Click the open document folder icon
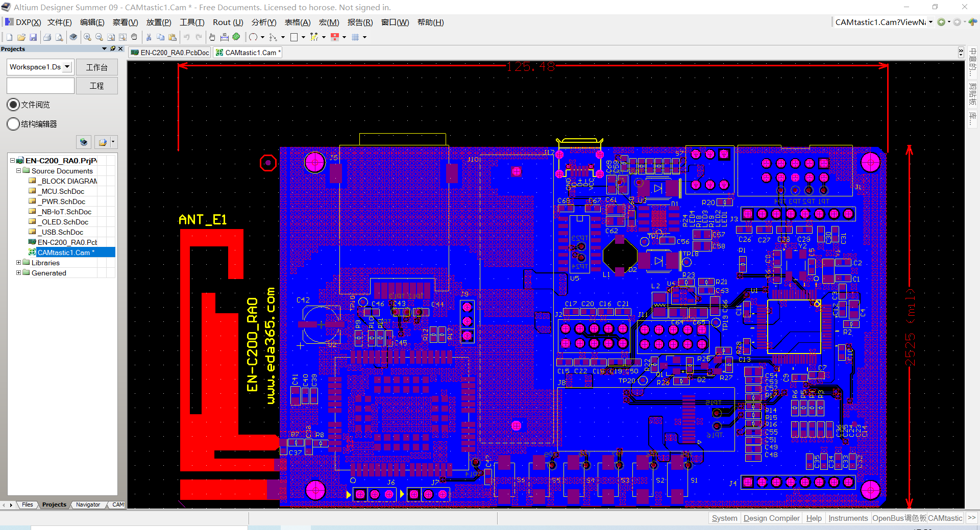 point(21,37)
